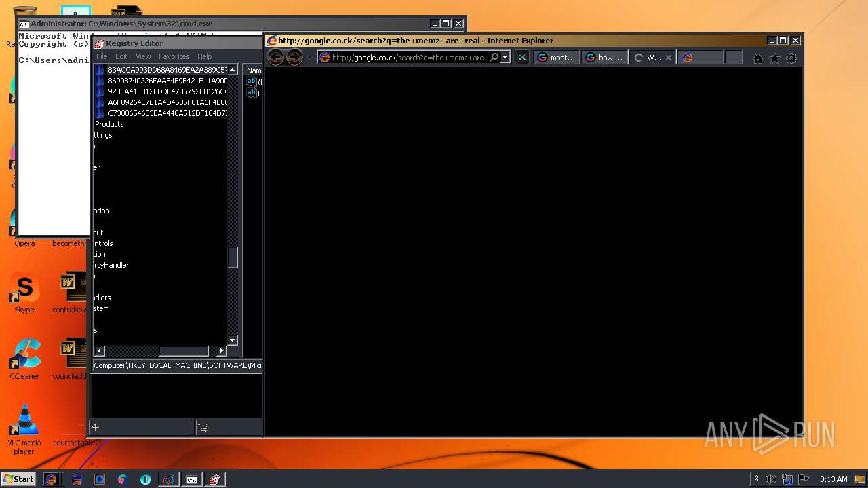Go back in Internet Explorer

click(275, 57)
